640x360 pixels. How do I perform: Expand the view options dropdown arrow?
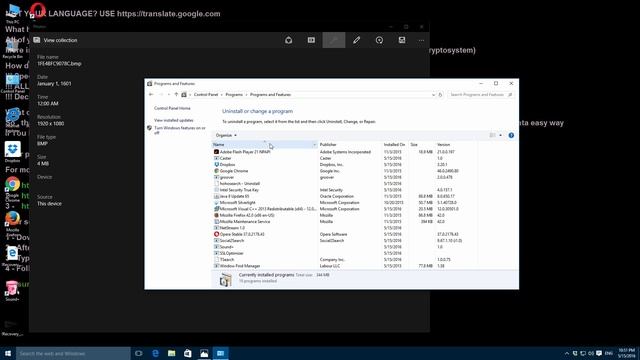tap(500, 135)
